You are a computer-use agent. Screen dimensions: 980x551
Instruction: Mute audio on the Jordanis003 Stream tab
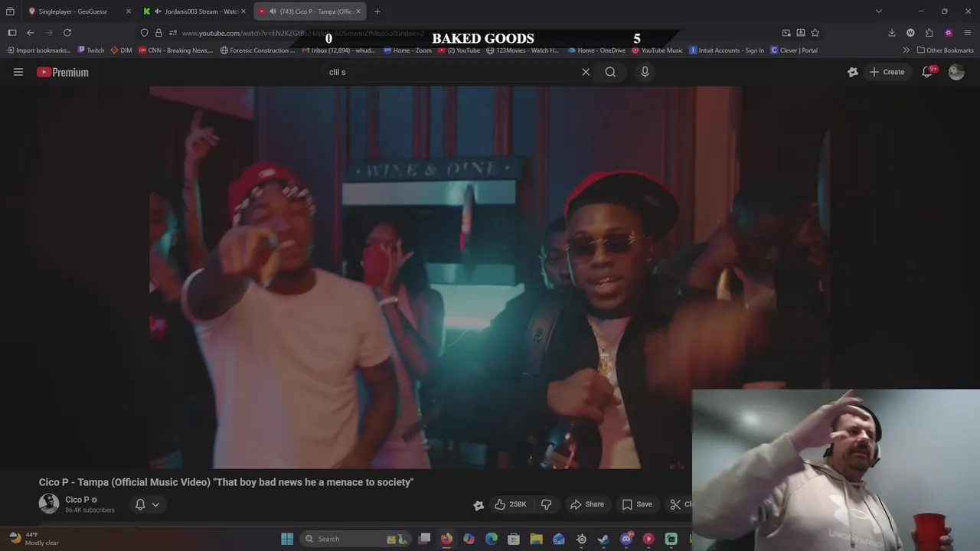158,11
